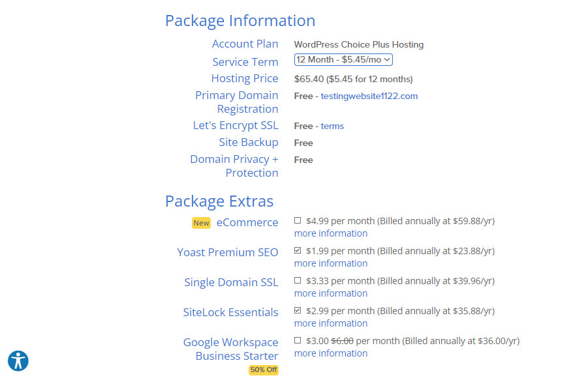Select the Package Extras heading
Image resolution: width=588 pixels, height=380 pixels.
[219, 201]
